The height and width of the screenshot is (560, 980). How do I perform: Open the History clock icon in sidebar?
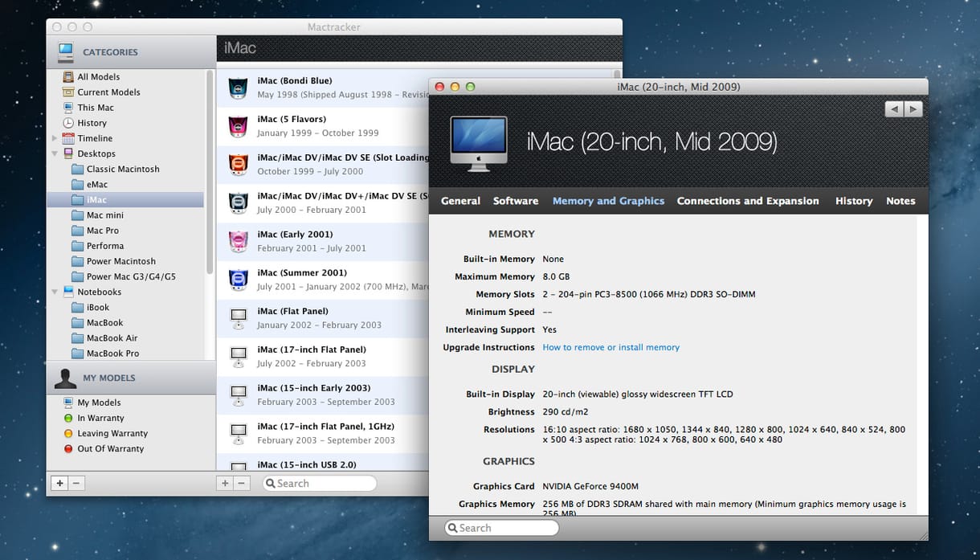coord(68,123)
